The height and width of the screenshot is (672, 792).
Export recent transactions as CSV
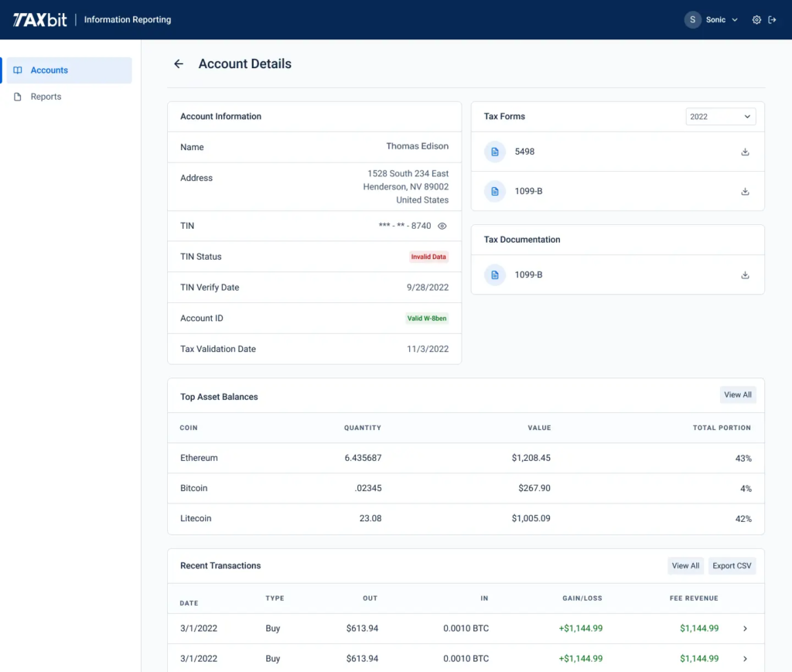(732, 565)
